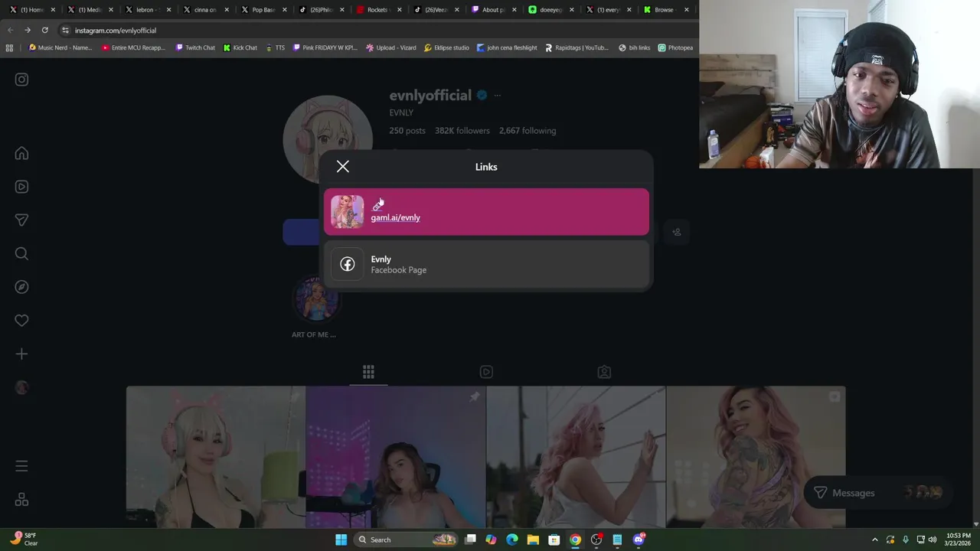The height and width of the screenshot is (551, 980).
Task: Open the first post with pink cat headphones
Action: click(x=215, y=457)
